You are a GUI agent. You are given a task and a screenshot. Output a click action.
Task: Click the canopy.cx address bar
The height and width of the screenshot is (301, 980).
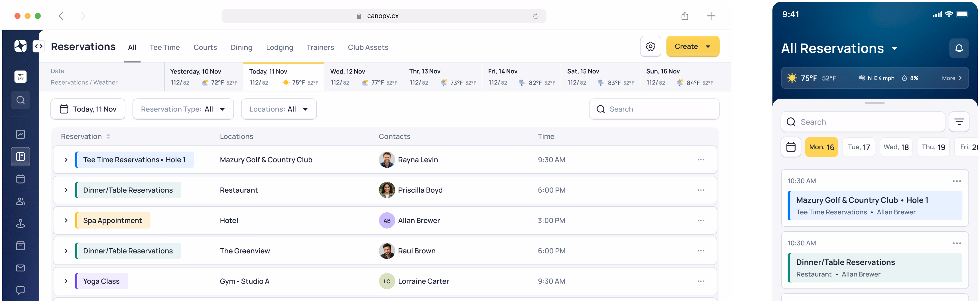coord(383,16)
